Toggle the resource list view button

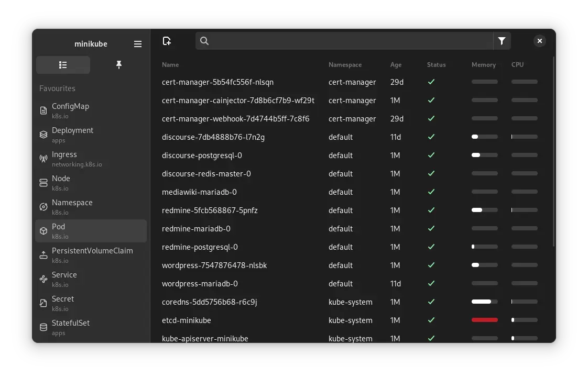[x=63, y=64]
